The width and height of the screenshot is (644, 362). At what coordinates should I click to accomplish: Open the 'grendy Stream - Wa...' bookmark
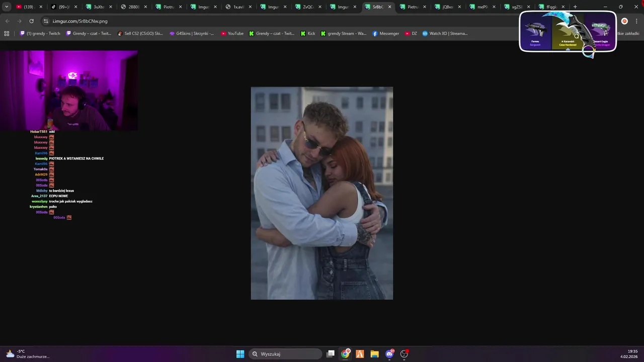click(344, 34)
